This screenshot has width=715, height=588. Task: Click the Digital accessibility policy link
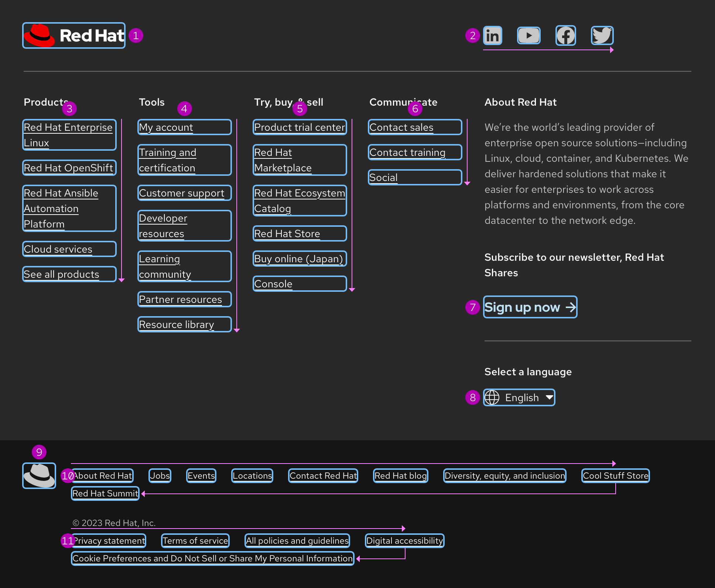click(404, 540)
